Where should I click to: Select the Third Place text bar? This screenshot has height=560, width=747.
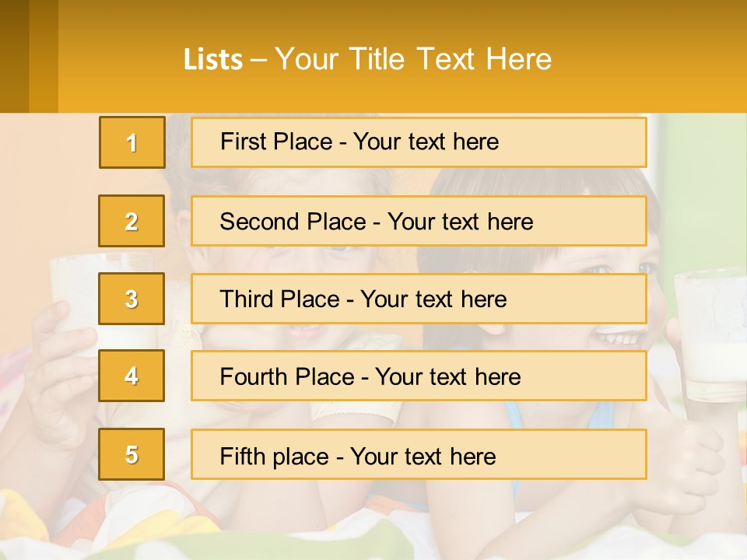tap(419, 299)
